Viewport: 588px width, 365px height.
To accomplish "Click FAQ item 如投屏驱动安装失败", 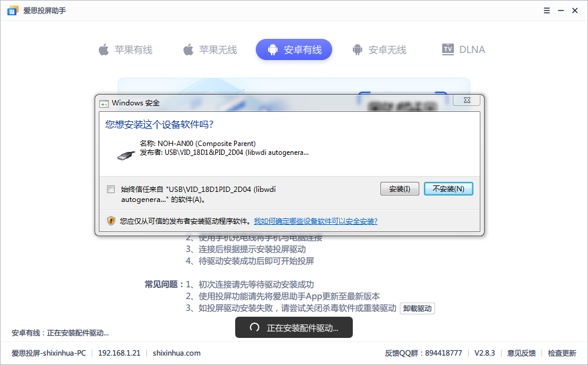I will click(x=291, y=308).
